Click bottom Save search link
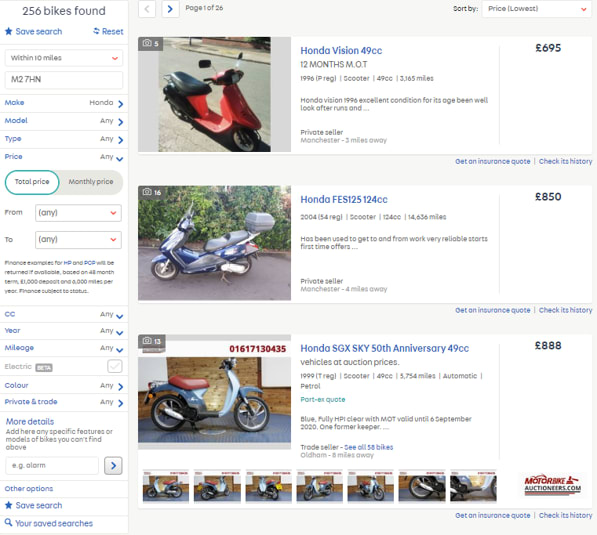Viewport: 597px width, 535px height. pos(38,505)
